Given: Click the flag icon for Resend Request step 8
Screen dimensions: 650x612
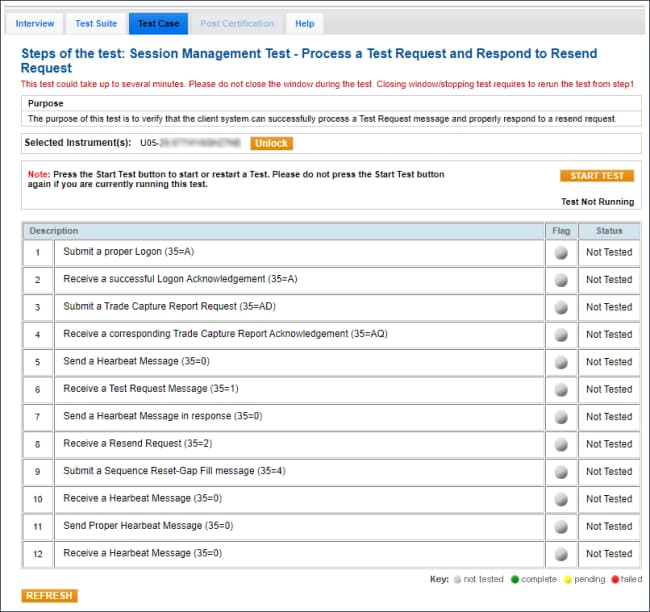Looking at the screenshot, I should click(561, 444).
